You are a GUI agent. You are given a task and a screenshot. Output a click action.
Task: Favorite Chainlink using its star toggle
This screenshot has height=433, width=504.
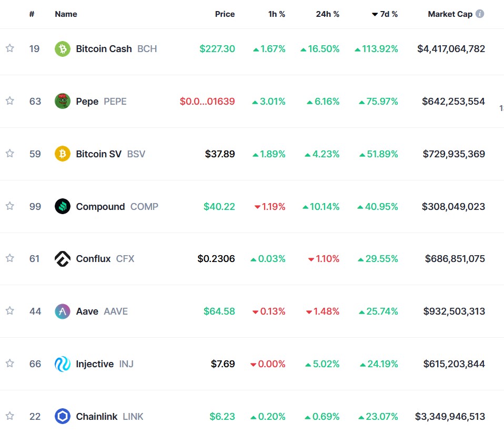pyautogui.click(x=9, y=416)
